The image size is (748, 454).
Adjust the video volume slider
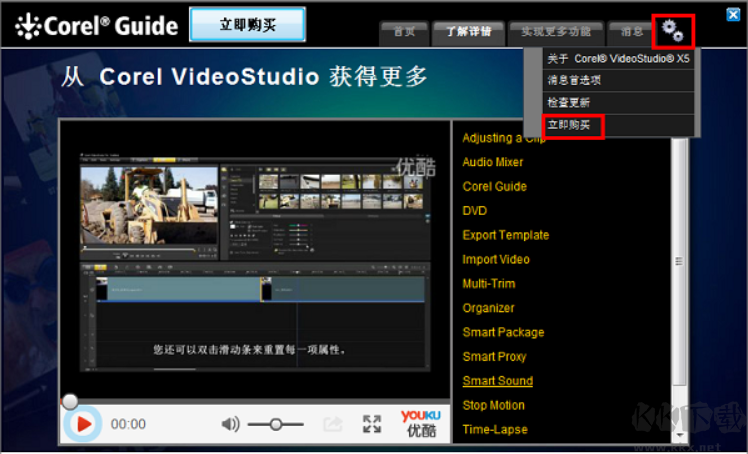tap(274, 424)
